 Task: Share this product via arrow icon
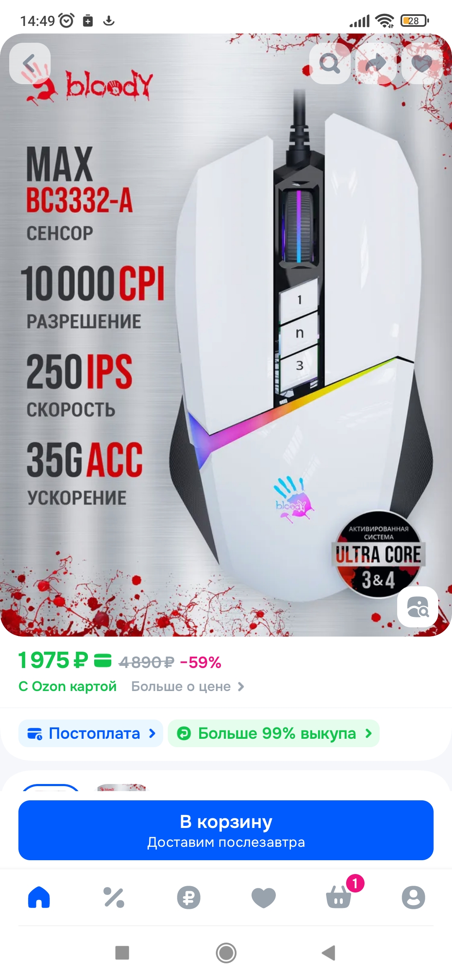376,64
